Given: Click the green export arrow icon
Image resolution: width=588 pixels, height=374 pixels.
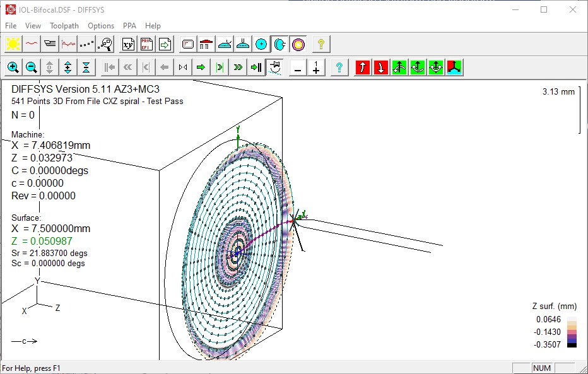Looking at the screenshot, I should tap(165, 44).
